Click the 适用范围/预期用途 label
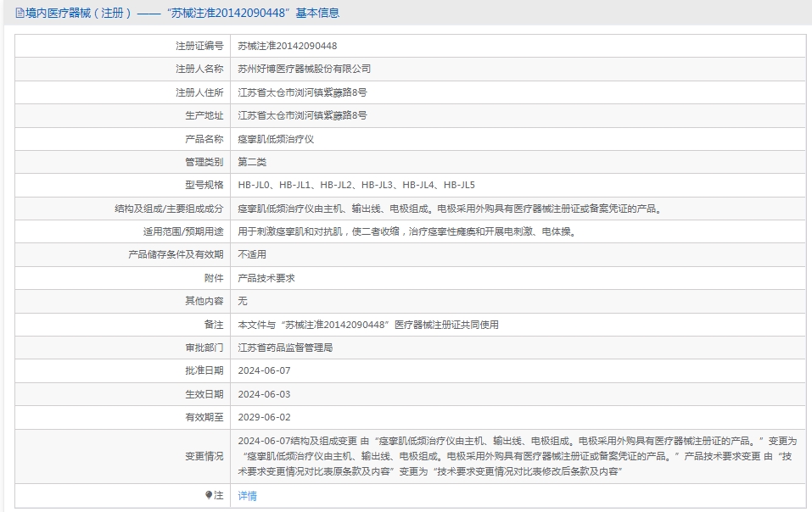This screenshot has width=812, height=512. [183, 231]
